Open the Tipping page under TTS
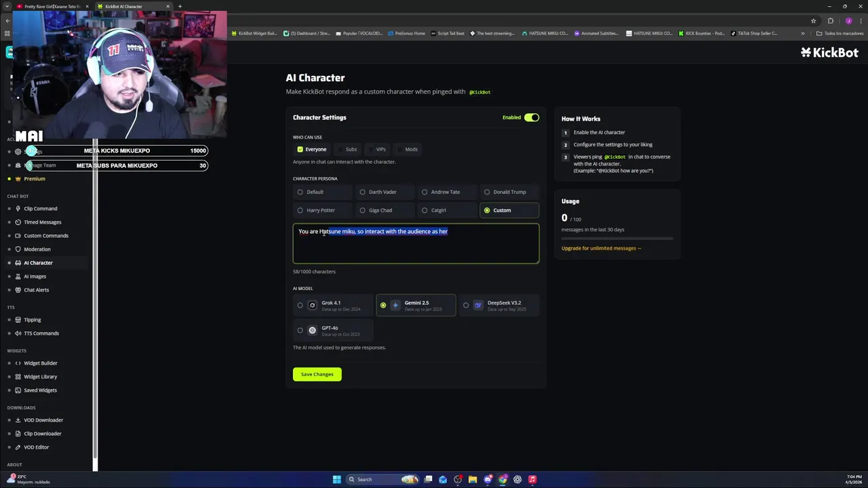Screen dimensions: 868x488 click(x=32, y=320)
